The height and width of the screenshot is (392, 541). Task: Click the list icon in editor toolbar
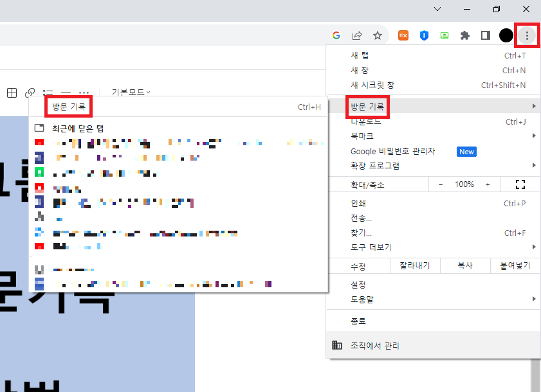pos(48,93)
